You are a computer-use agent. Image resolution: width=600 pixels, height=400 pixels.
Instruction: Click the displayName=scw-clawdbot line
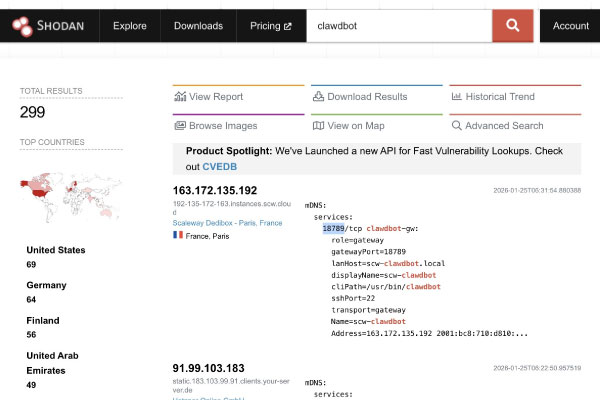pos(383,275)
